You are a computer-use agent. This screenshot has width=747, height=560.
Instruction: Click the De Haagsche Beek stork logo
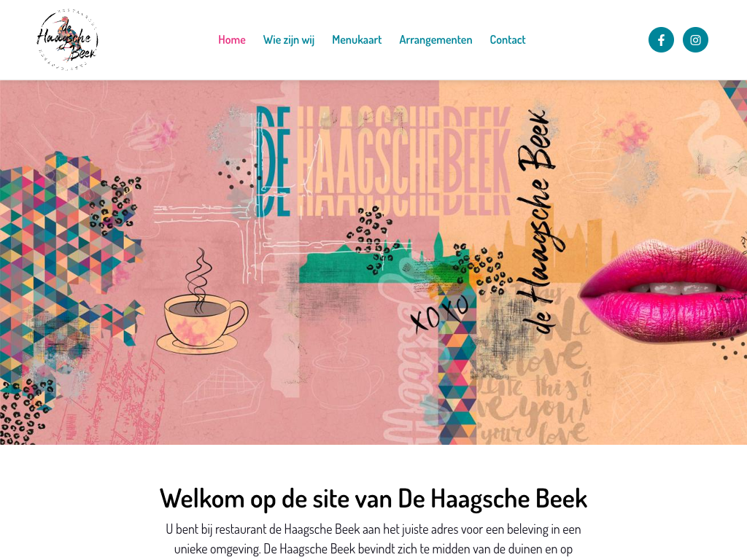(67, 40)
